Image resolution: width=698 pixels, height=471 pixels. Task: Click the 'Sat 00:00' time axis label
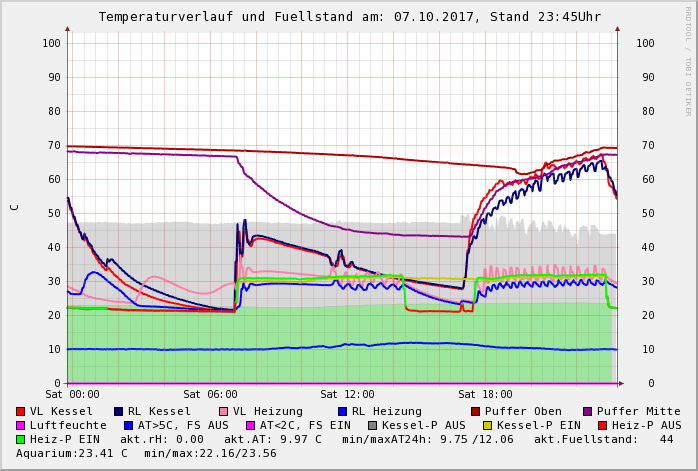tap(72, 395)
